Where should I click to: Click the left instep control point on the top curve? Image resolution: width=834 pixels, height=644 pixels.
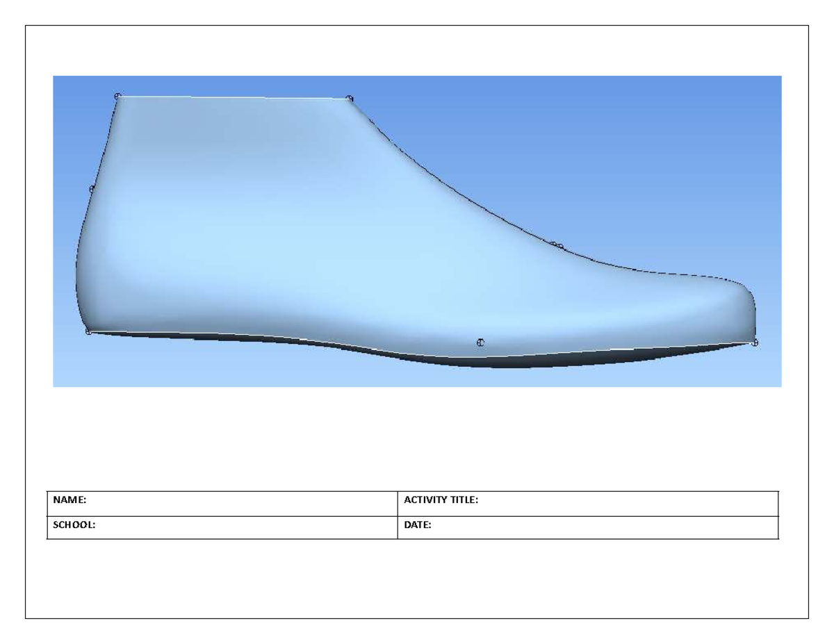pyautogui.click(x=553, y=244)
